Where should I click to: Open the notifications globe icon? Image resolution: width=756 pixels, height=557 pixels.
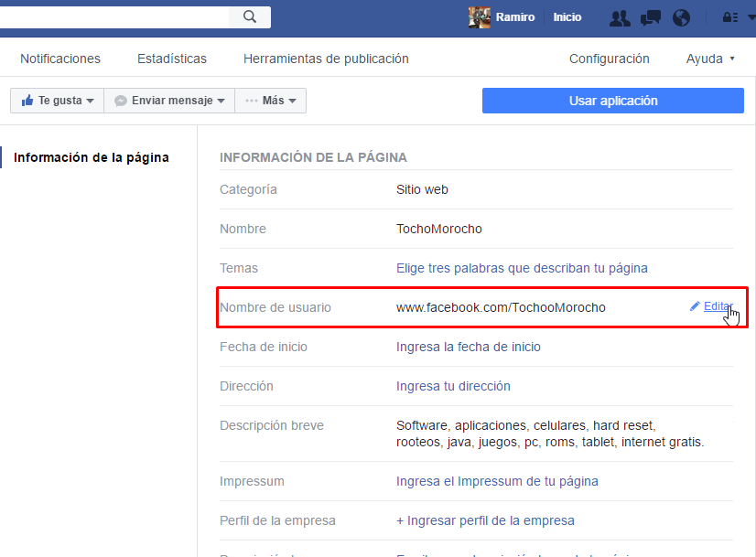point(681,17)
